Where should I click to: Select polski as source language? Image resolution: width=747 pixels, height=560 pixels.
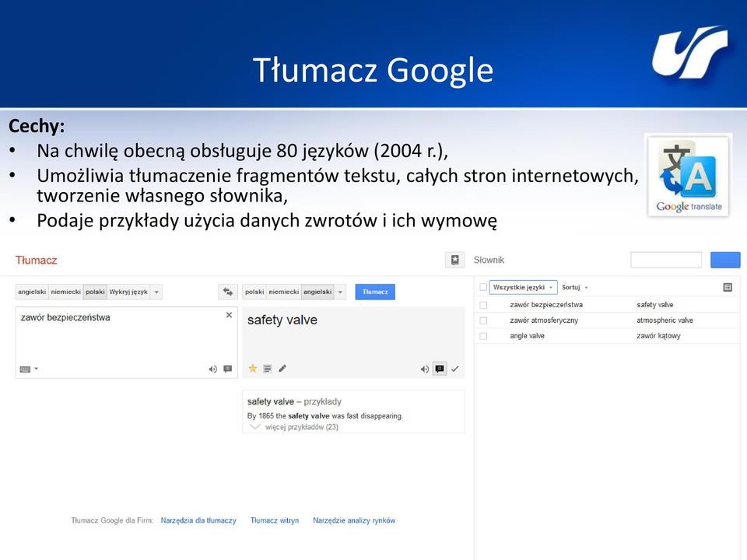(x=95, y=292)
